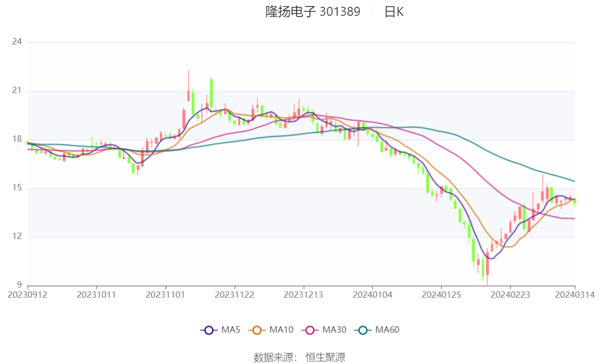Image resolution: width=599 pixels, height=364 pixels.
Task: Click the 24 price axis label
Action: (17, 42)
